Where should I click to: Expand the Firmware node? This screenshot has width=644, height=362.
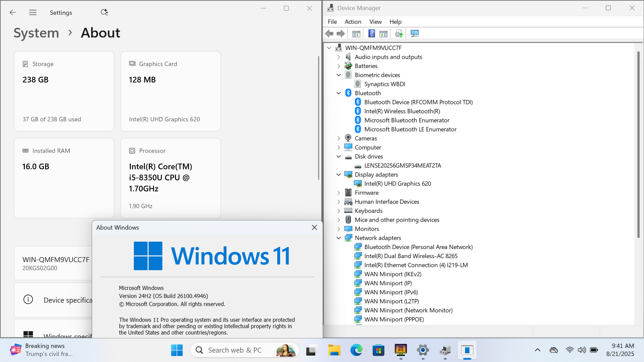click(x=339, y=193)
